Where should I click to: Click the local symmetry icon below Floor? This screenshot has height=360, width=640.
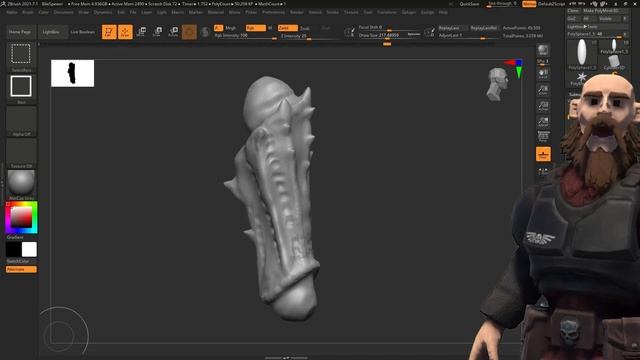543,171
